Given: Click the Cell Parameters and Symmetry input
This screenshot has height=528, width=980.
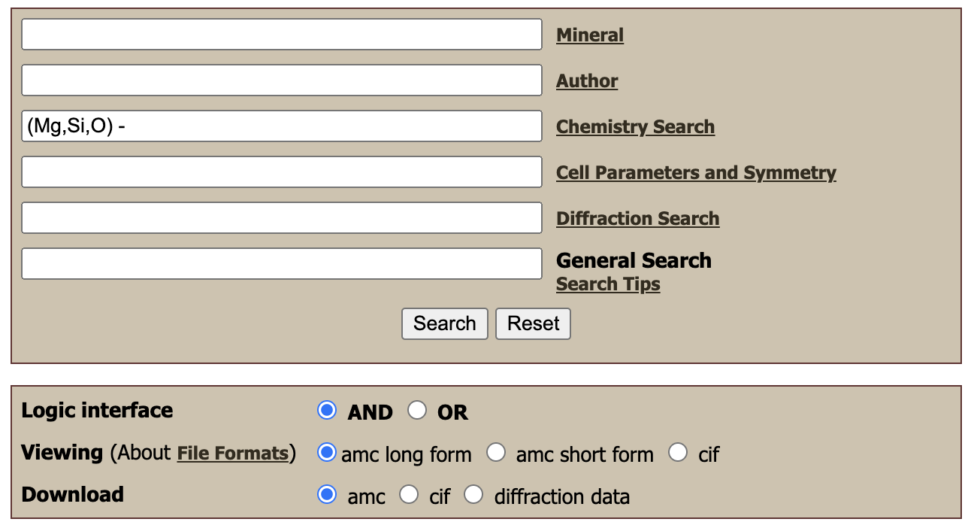Looking at the screenshot, I should [282, 172].
